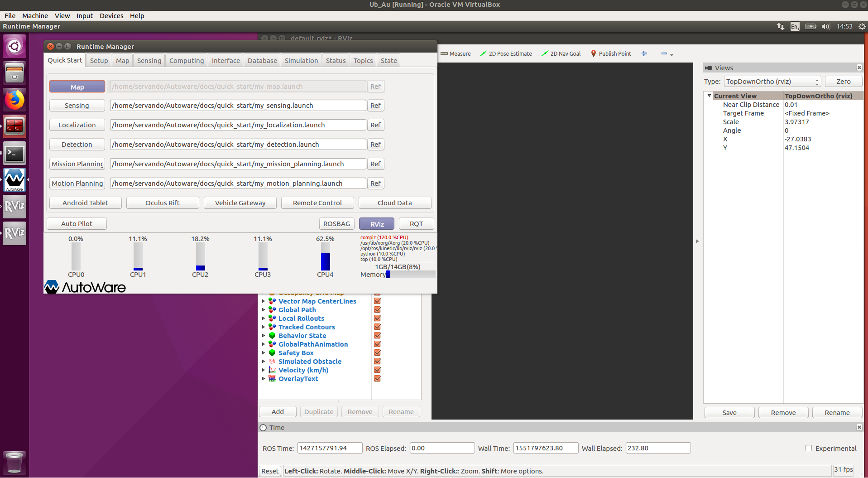
Task: Switch to the Computing tab
Action: pyautogui.click(x=187, y=60)
